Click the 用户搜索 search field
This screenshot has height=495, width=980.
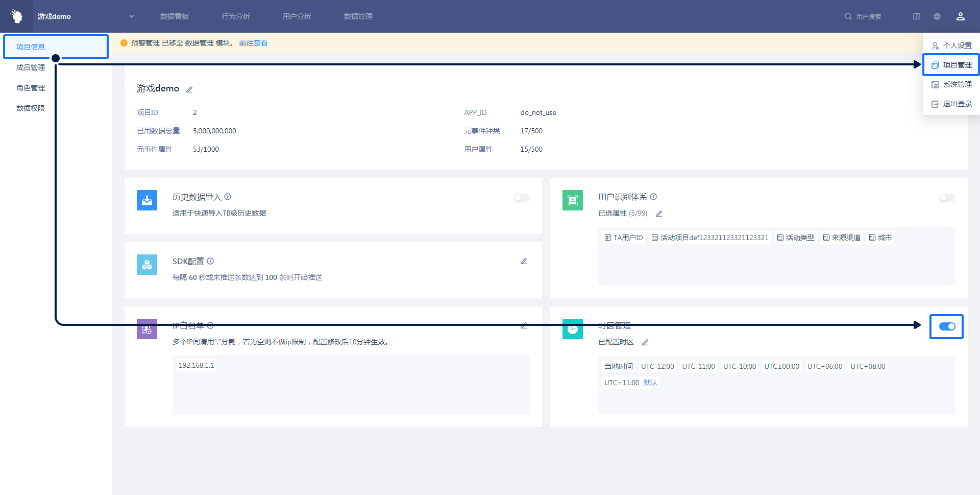point(868,16)
